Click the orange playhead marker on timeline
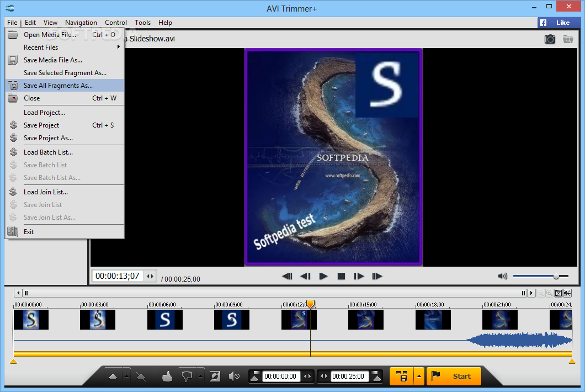585x392 pixels. [x=310, y=304]
